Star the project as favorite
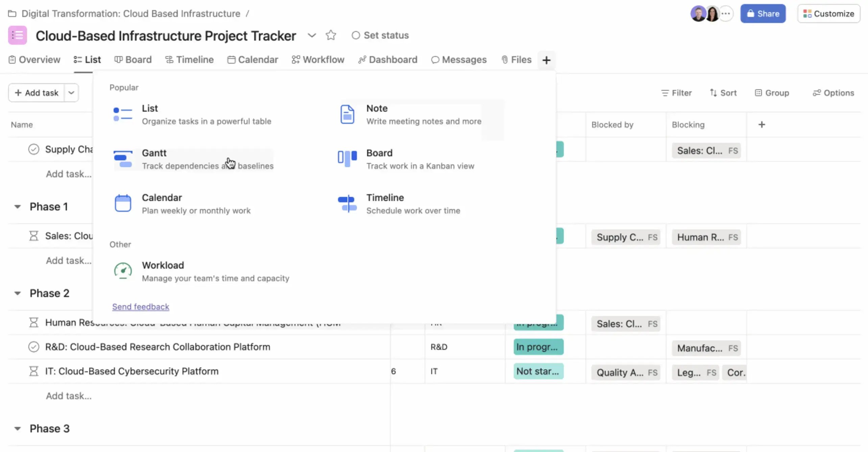This screenshot has width=868, height=452. [331, 35]
